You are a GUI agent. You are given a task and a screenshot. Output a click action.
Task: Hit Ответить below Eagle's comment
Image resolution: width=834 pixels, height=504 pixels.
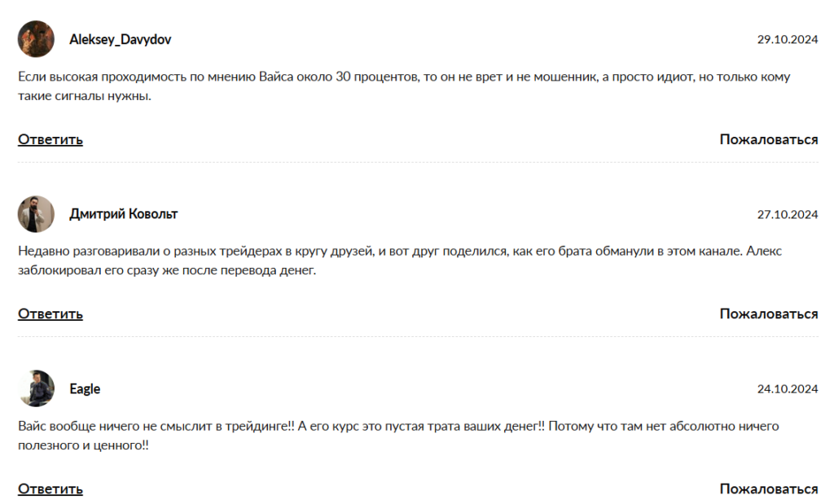click(x=50, y=489)
